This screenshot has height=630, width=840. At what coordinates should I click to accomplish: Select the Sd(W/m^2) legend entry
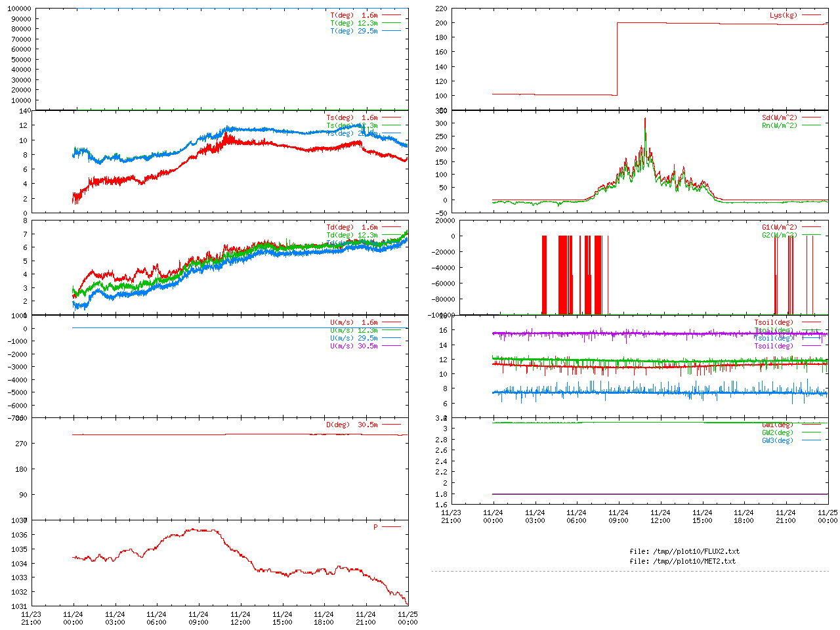coord(779,118)
